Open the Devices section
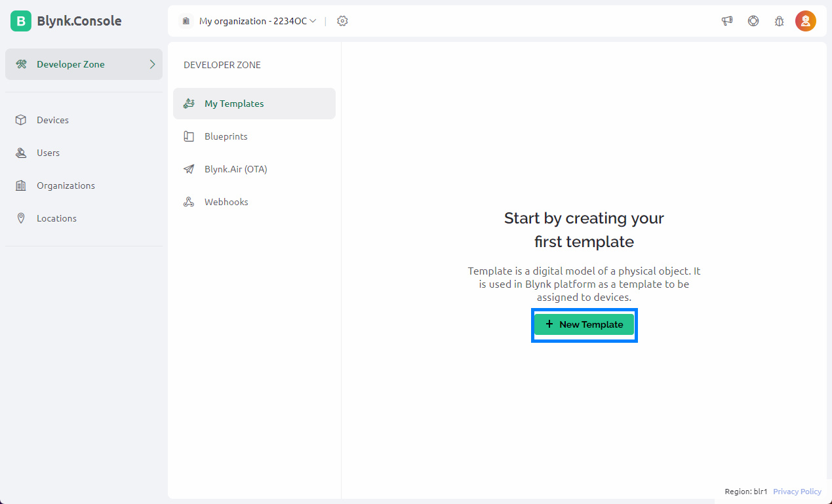The height and width of the screenshot is (504, 832). (x=84, y=120)
